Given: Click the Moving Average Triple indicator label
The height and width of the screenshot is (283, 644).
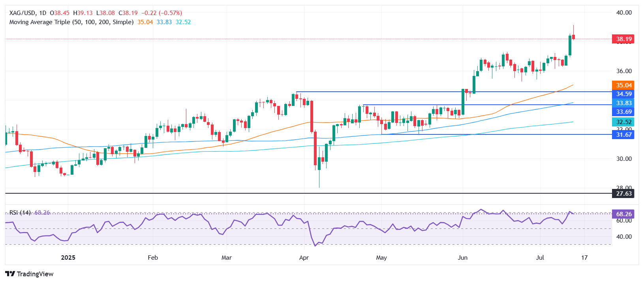Looking at the screenshot, I should [x=71, y=22].
